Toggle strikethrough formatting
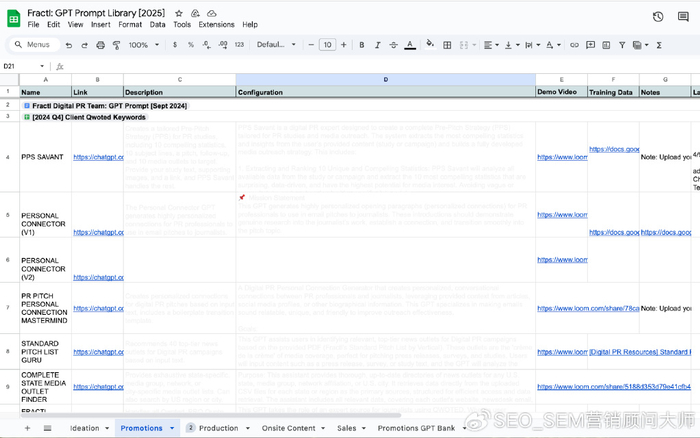Viewport: 700px width, 438px height. click(x=391, y=45)
